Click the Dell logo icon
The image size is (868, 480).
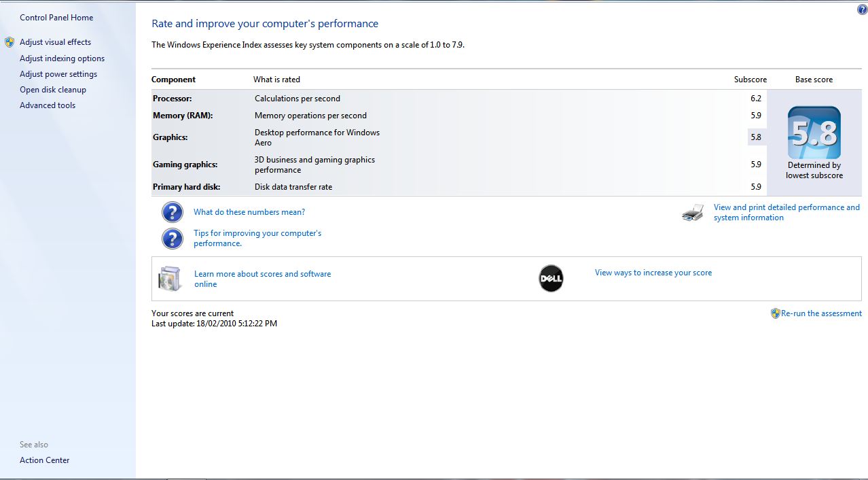551,279
